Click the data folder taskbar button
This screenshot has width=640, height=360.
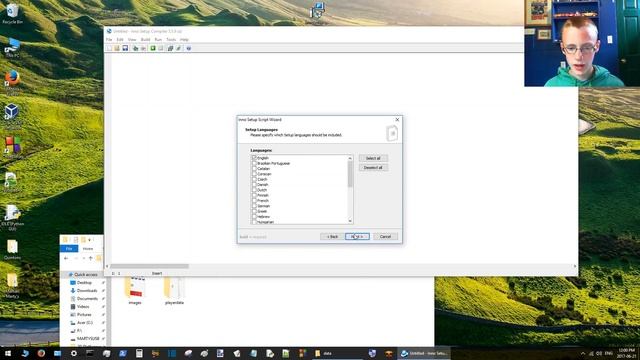pos(338,353)
